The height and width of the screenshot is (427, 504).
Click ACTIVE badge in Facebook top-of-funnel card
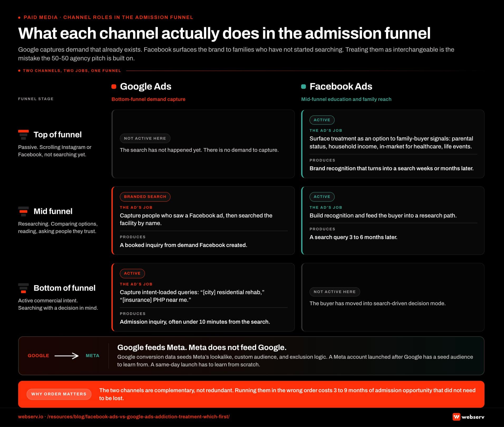tap(322, 120)
